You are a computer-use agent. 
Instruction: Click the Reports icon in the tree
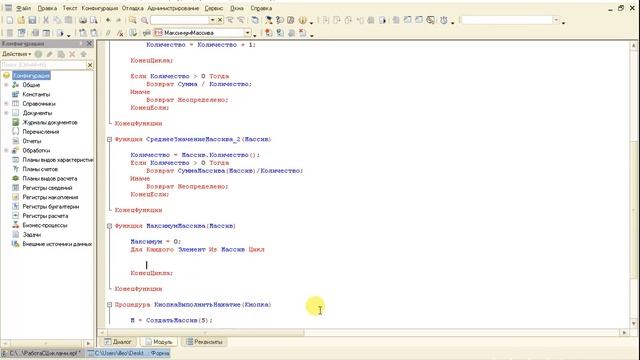coord(16,141)
